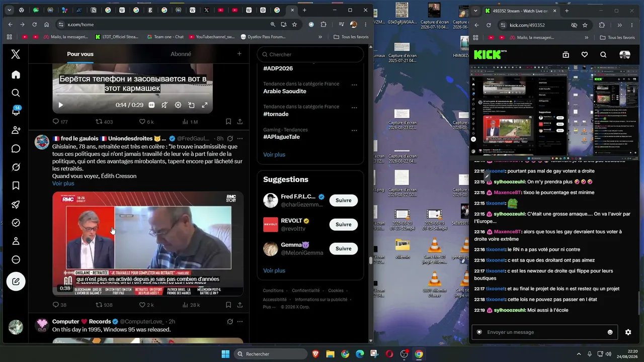Open Brave browser from the taskbar
The image size is (644, 362).
point(315,354)
